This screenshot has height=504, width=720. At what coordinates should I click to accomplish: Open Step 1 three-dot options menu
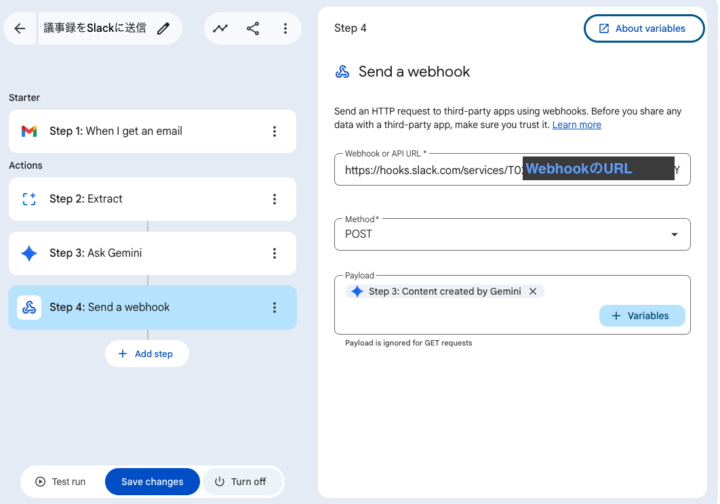coord(274,131)
